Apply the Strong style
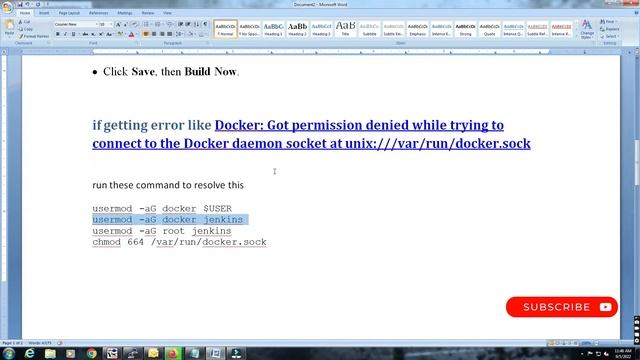This screenshot has width=640, height=360. 465,29
